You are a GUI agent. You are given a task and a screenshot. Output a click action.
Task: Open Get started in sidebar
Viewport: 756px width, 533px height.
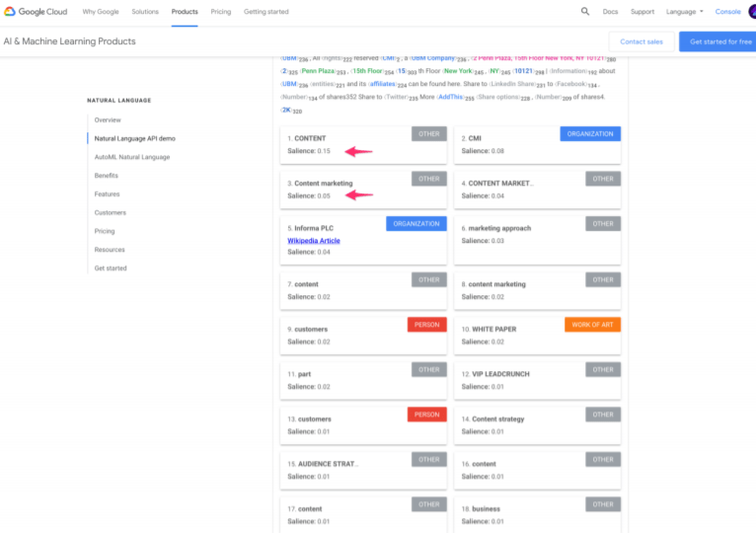[x=111, y=268]
